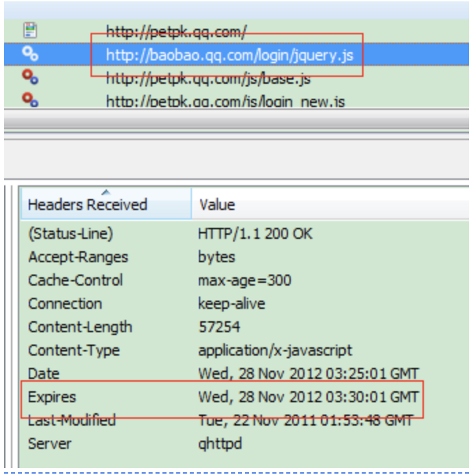Screen dimensions: 476x475
Task: Click the gear icon beside the login_new.js request
Action: coord(30,100)
